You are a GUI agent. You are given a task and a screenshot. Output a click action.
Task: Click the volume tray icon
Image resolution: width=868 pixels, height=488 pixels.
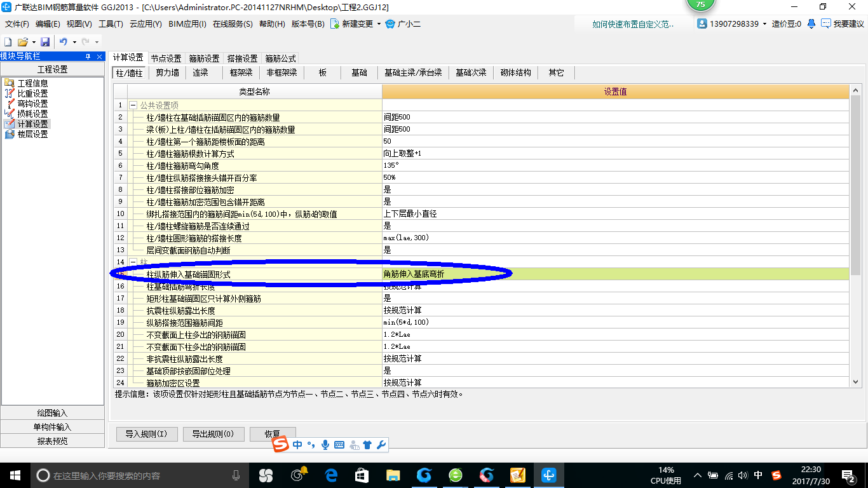click(743, 475)
